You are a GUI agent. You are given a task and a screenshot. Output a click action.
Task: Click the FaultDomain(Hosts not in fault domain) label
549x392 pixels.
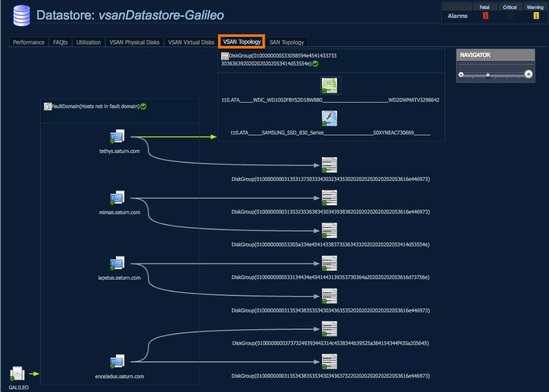tap(96, 107)
